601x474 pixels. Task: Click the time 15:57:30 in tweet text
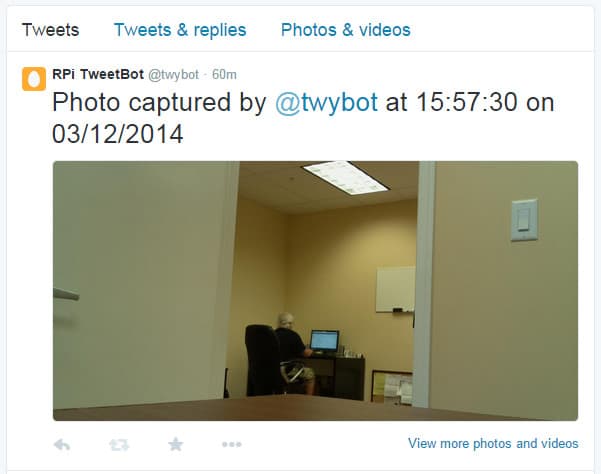point(466,102)
